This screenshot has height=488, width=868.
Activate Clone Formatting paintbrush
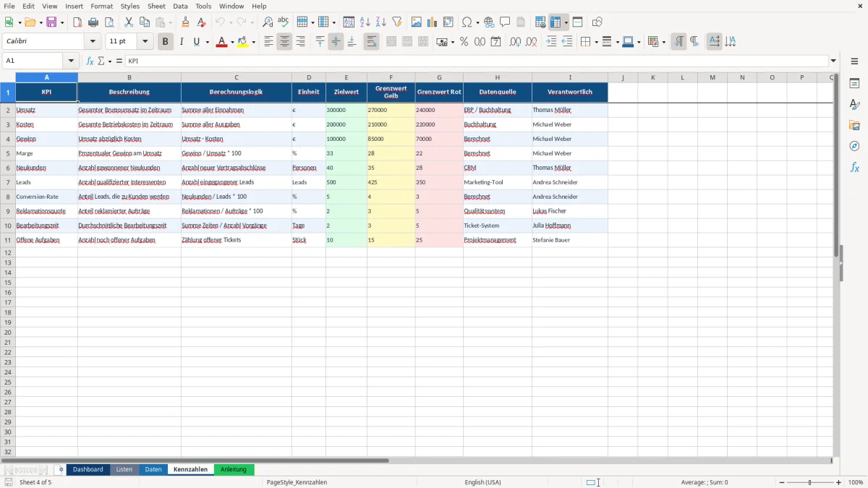coord(186,22)
